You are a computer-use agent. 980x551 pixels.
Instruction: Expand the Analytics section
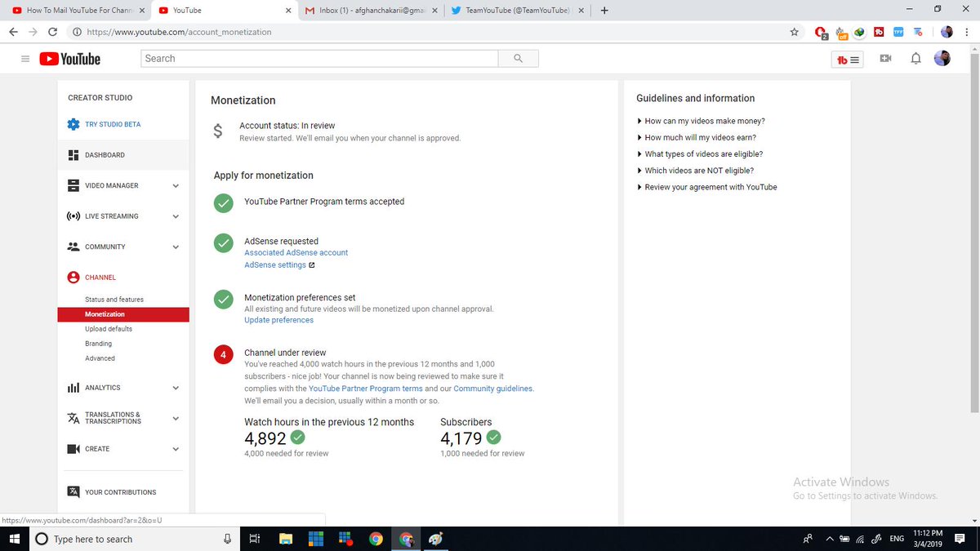point(176,388)
